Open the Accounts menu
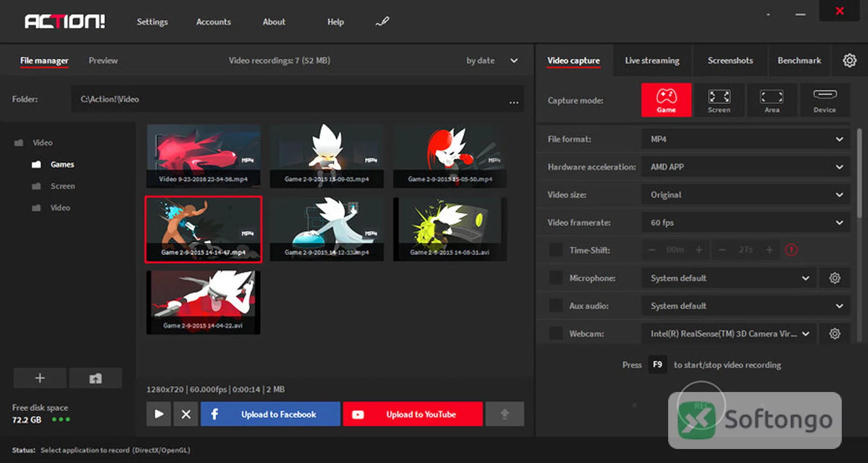 click(x=213, y=22)
